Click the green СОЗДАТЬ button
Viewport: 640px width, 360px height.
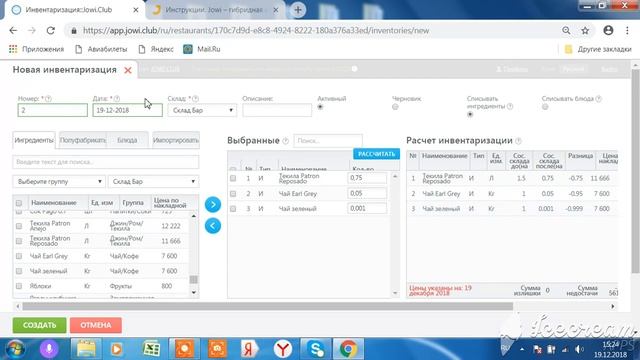pos(39,325)
